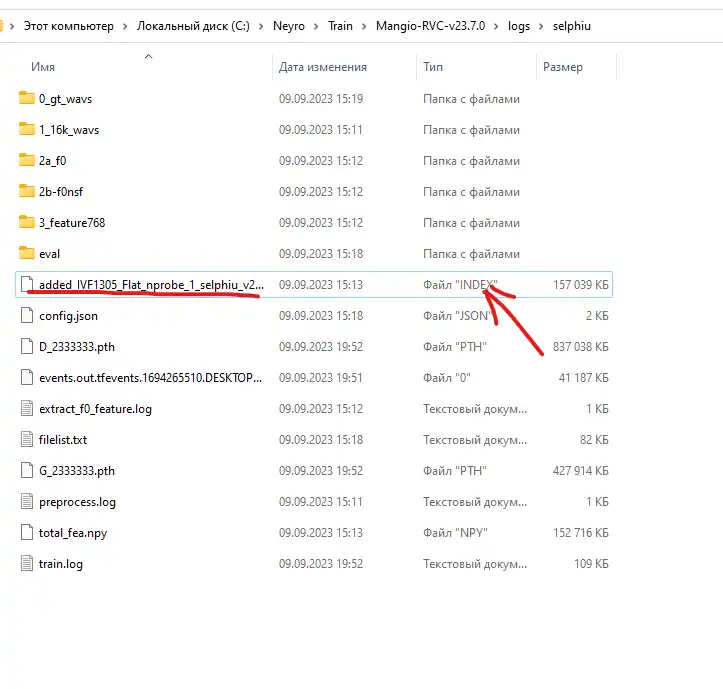This screenshot has width=723, height=689.
Task: Click the preprocess.log document icon
Action: (x=27, y=501)
